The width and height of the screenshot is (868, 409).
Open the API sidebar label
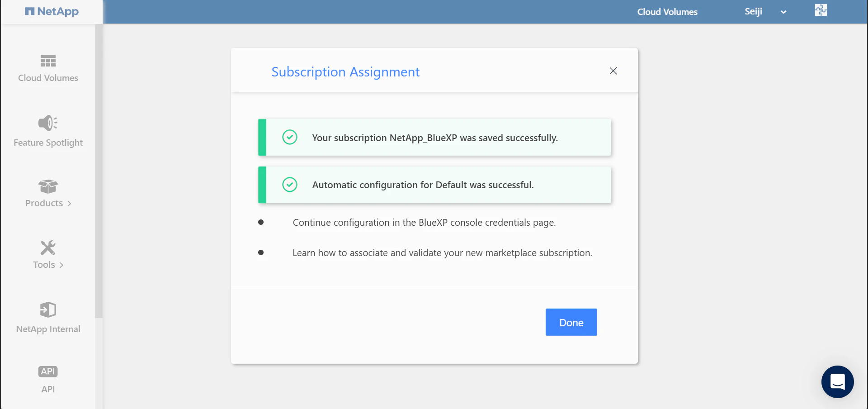(48, 389)
